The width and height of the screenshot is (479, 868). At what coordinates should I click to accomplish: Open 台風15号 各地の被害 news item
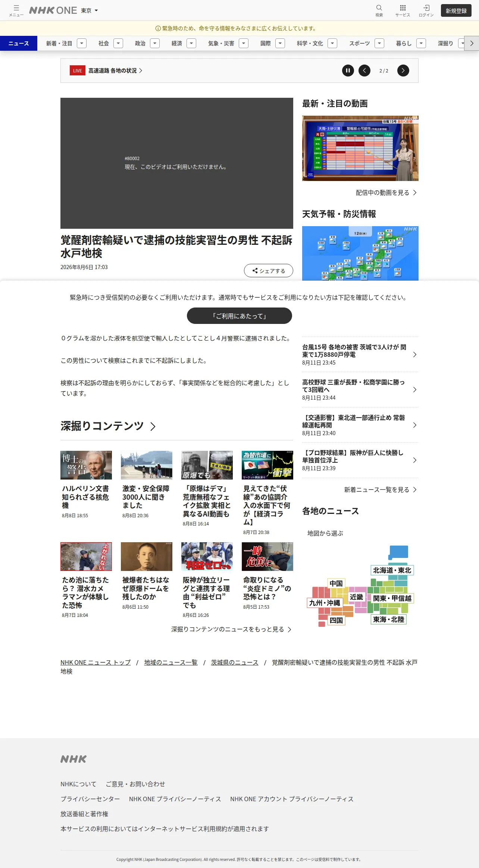tap(360, 355)
